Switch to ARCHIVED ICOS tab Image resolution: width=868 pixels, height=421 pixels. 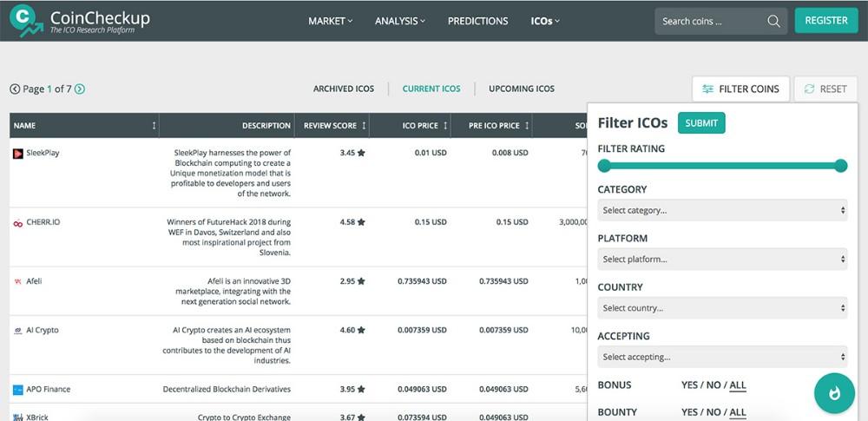coord(344,89)
